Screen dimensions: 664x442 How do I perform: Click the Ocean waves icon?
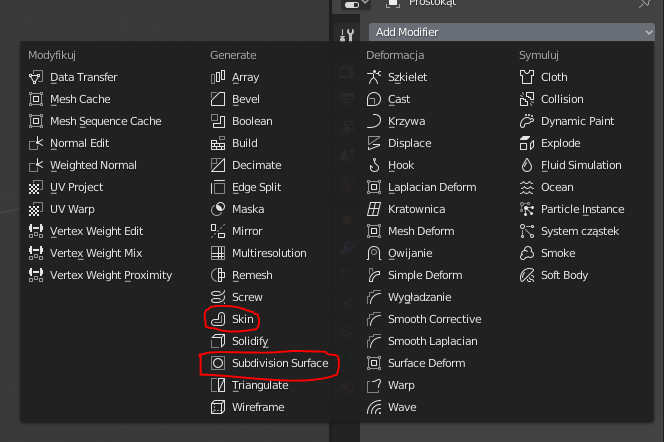coord(527,187)
